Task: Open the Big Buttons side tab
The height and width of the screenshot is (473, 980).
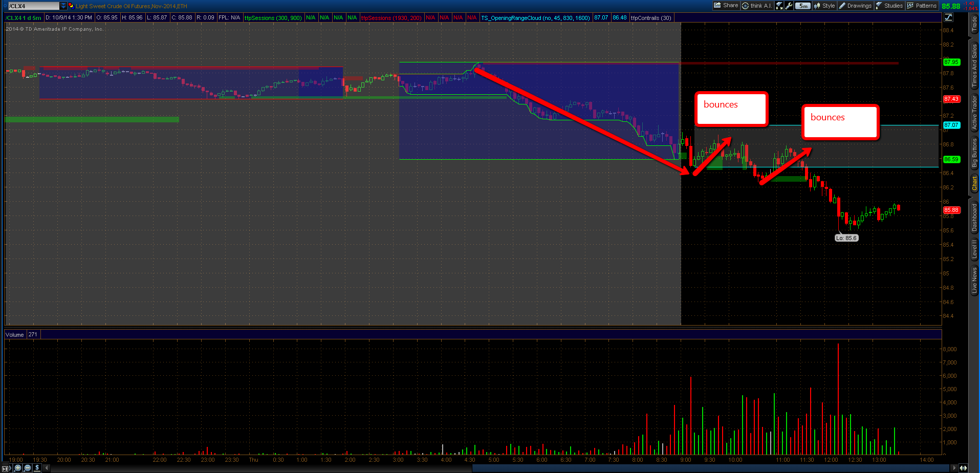Action: [974, 153]
